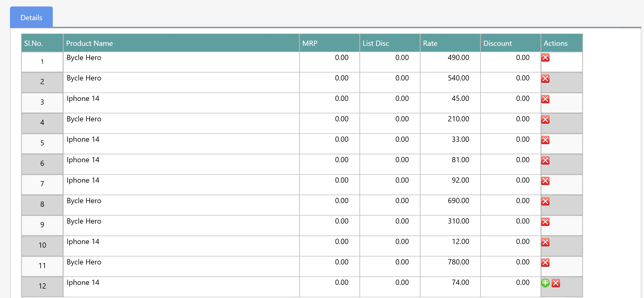
Task: Select product name field in row 2
Action: (x=181, y=83)
